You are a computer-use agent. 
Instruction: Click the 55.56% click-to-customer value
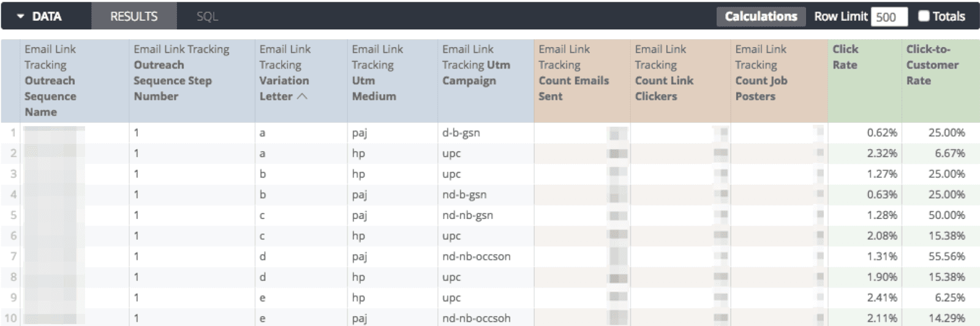946,256
